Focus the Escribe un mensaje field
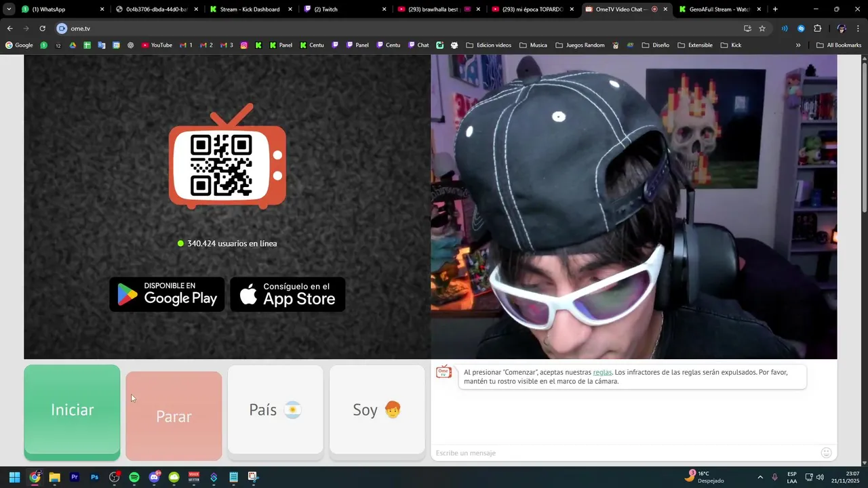Image resolution: width=868 pixels, height=488 pixels. 625,453
